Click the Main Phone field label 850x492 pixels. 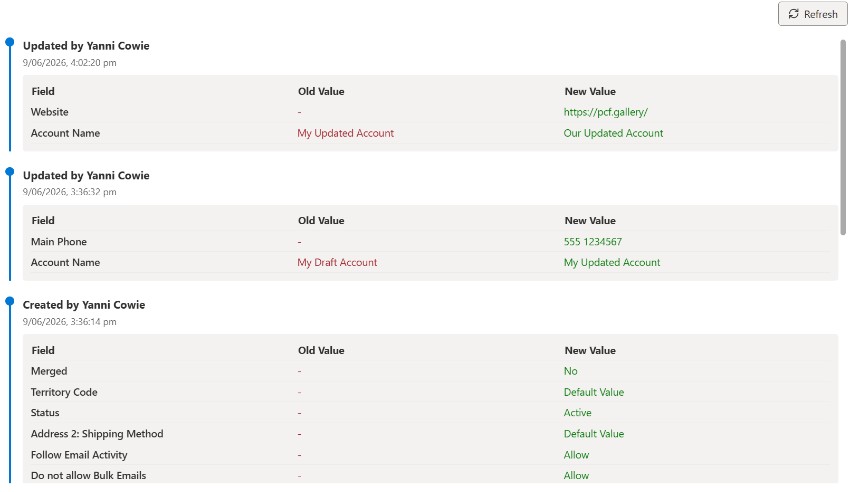coord(59,242)
